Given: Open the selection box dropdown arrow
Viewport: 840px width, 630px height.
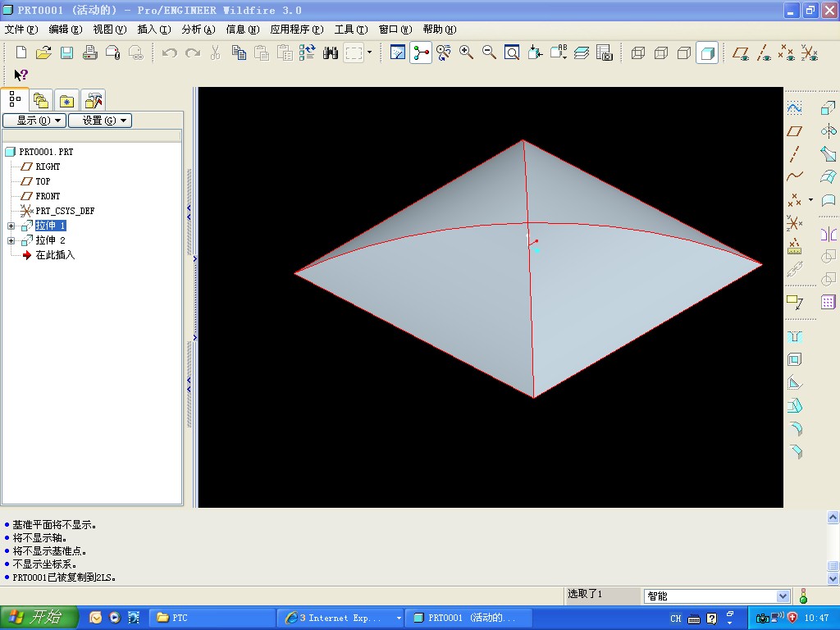Looking at the screenshot, I should tap(370, 52).
